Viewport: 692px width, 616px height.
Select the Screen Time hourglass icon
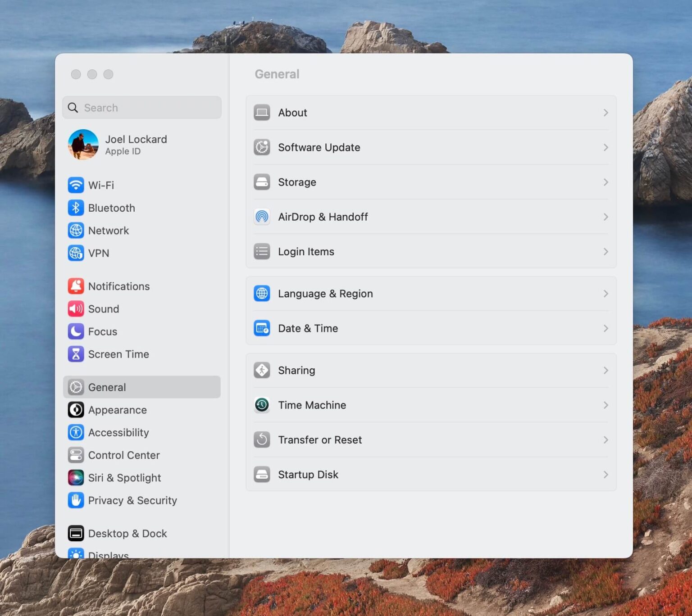pyautogui.click(x=76, y=354)
